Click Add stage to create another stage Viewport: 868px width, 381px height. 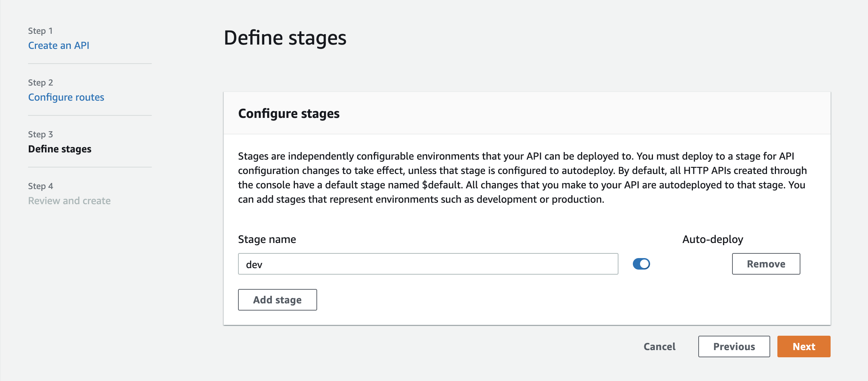coord(277,299)
